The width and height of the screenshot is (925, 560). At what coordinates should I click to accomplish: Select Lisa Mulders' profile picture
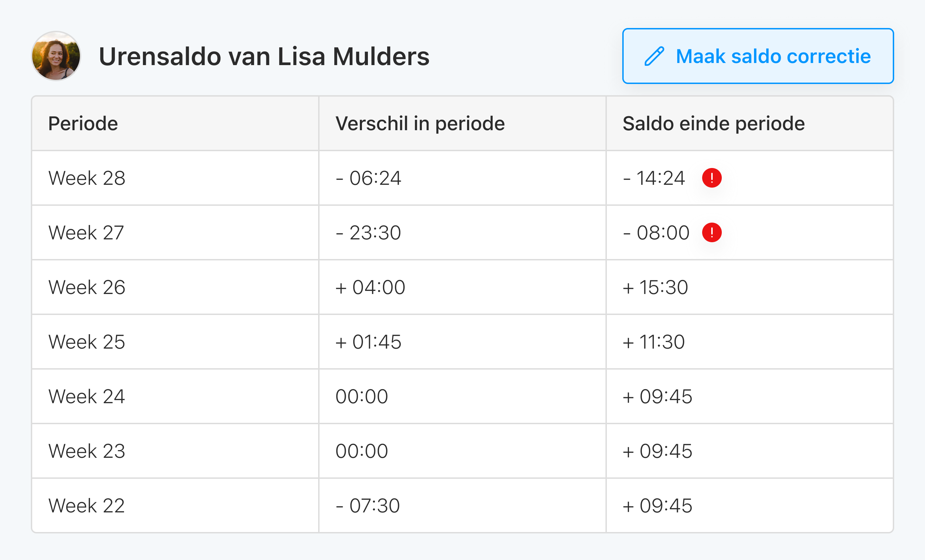coord(56,56)
